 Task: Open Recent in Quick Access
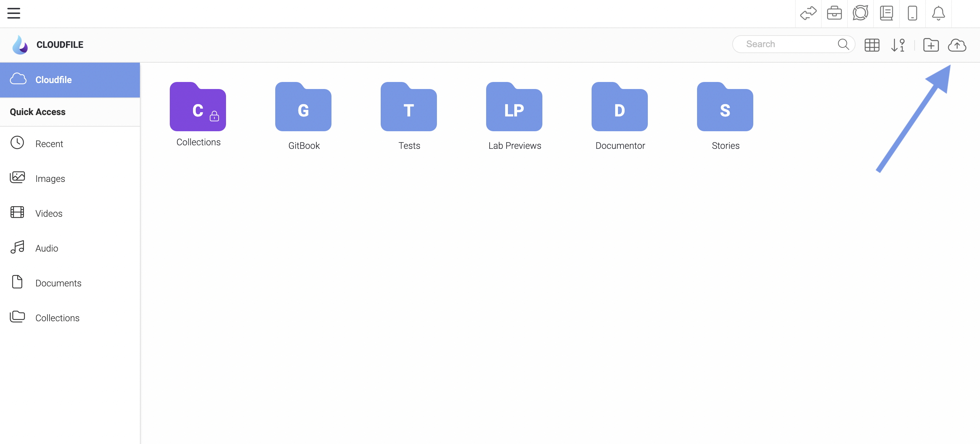49,144
